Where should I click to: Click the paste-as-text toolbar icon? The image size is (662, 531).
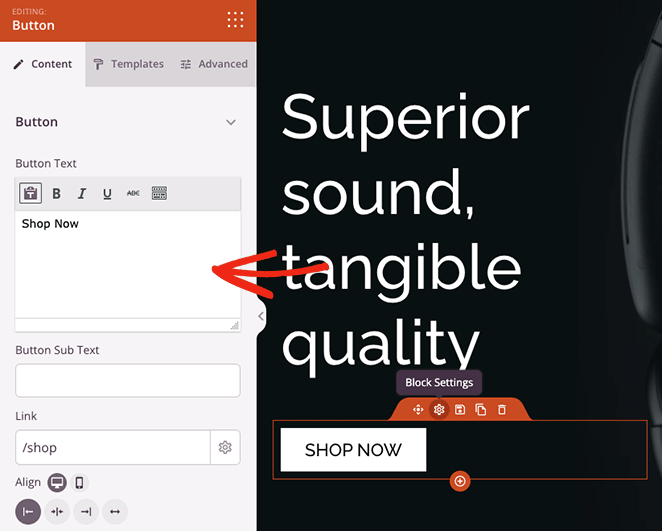(30, 193)
